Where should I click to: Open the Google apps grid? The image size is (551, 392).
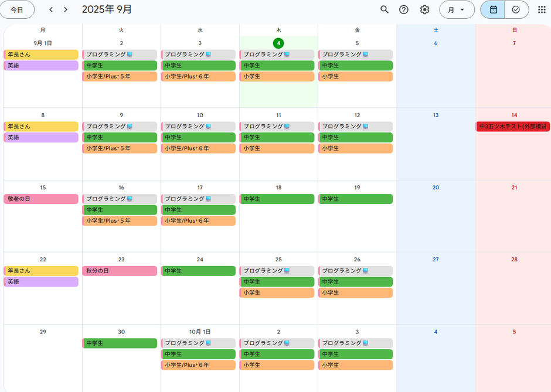point(542,9)
